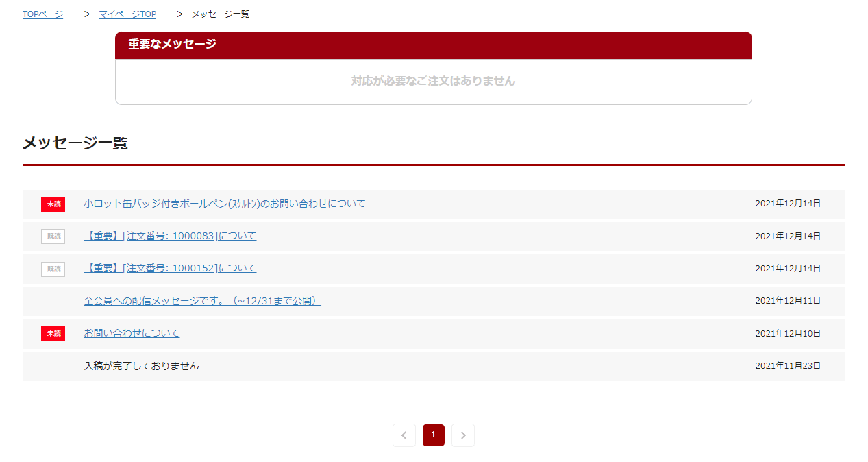Open the 【重要】注文番号 1000083 message
The image size is (868, 462).
click(170, 236)
